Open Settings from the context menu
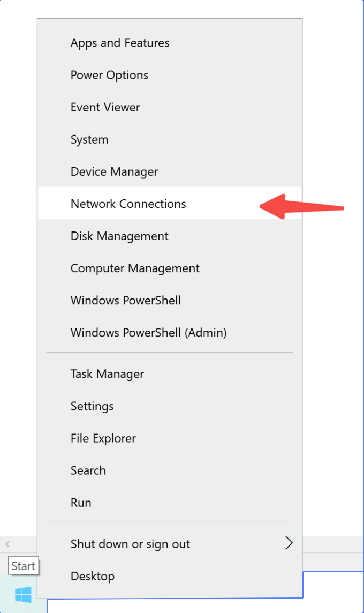Viewport: 364px width, 613px height. (x=92, y=406)
